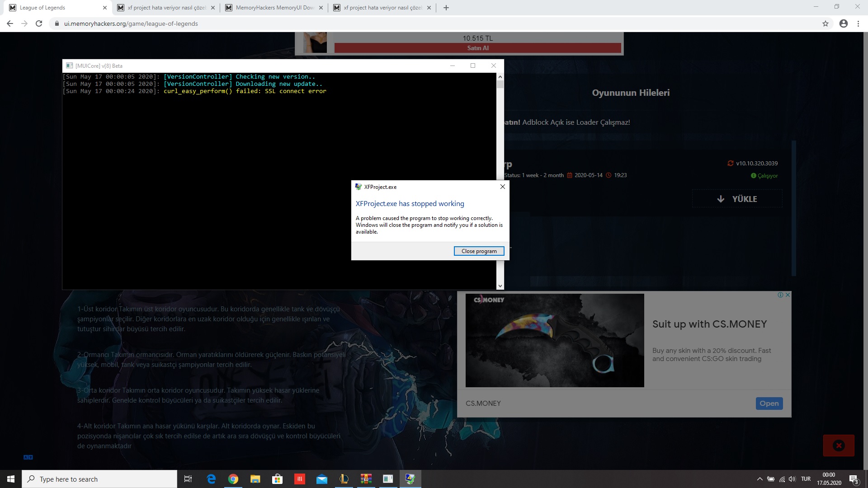Click the red Satın Al button
This screenshot has height=488, width=868.
pyautogui.click(x=478, y=48)
